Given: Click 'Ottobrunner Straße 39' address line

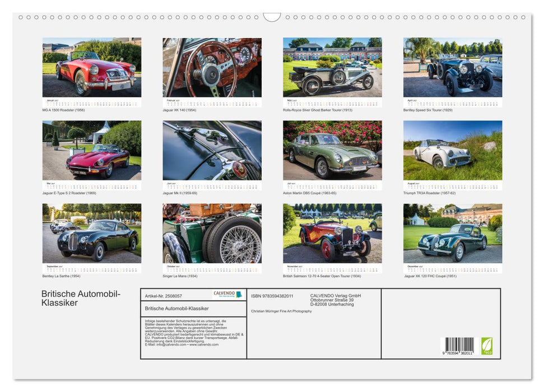Looking at the screenshot, I should 332,300.
